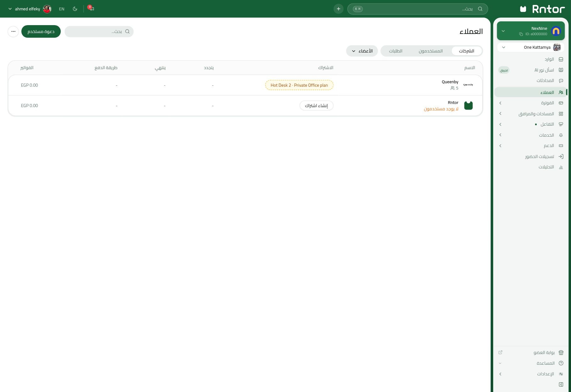
Task: Switch language to EN
Action: pos(62,9)
